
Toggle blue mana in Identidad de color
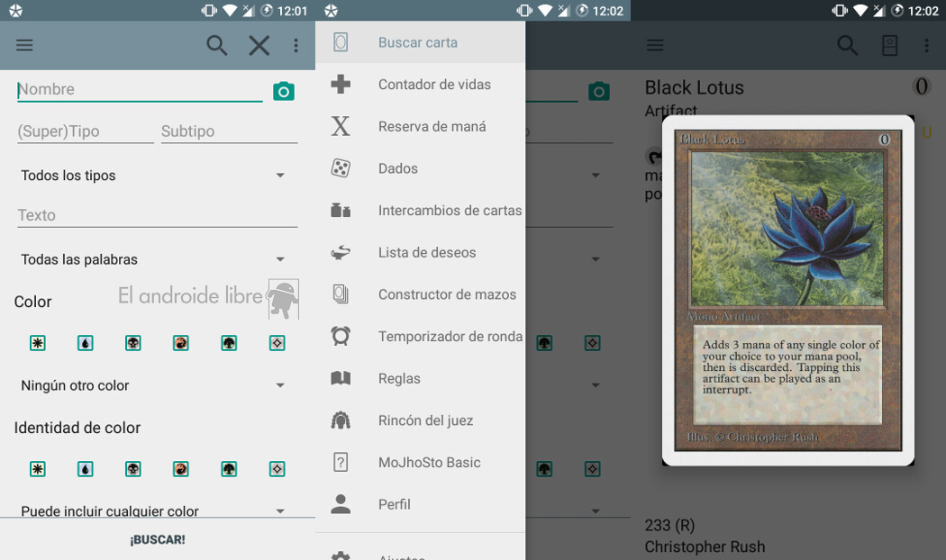[x=85, y=469]
